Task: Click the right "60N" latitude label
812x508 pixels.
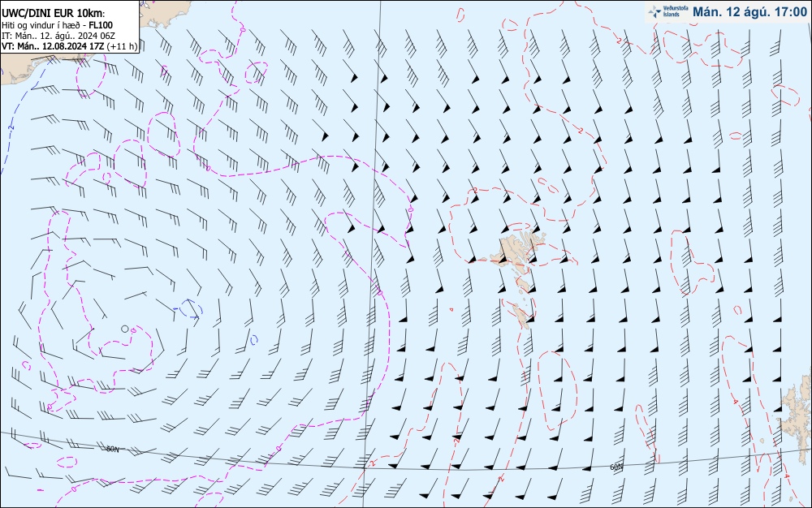Action: tap(616, 467)
